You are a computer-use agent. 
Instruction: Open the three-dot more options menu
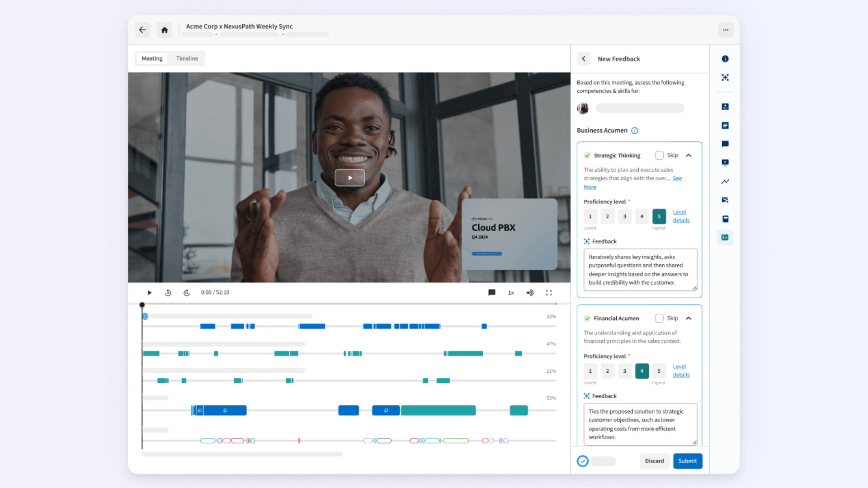click(x=726, y=30)
